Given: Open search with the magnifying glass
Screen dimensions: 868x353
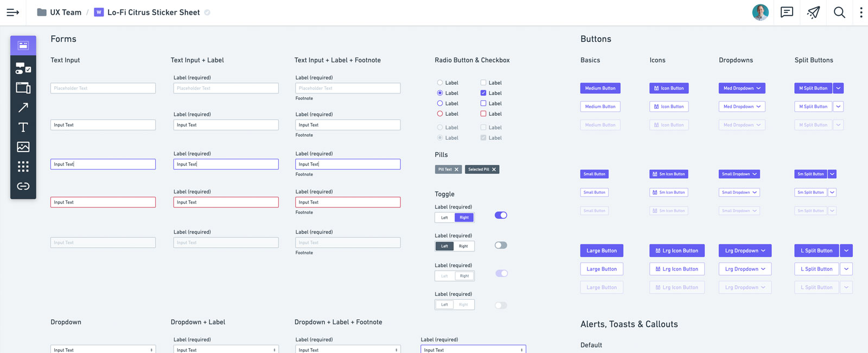Looking at the screenshot, I should pos(839,12).
